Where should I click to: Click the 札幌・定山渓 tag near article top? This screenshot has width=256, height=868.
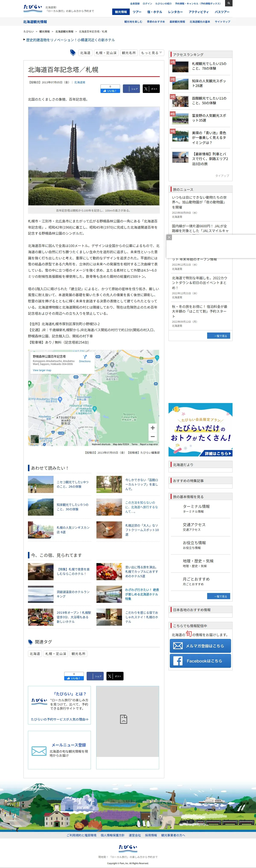[x=106, y=53]
